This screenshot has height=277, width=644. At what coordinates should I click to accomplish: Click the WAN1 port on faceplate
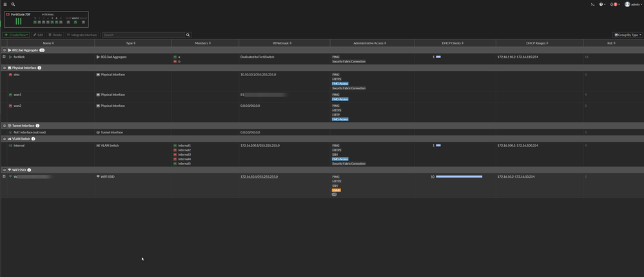click(75, 22)
